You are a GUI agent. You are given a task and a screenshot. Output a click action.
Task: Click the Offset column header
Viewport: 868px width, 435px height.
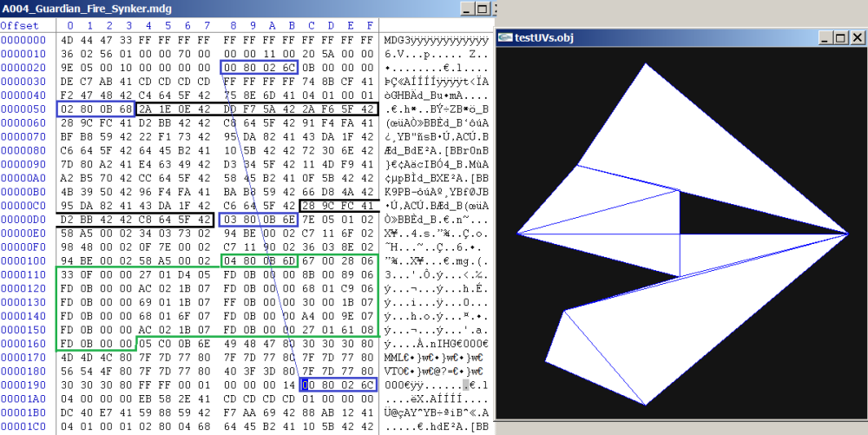click(19, 25)
